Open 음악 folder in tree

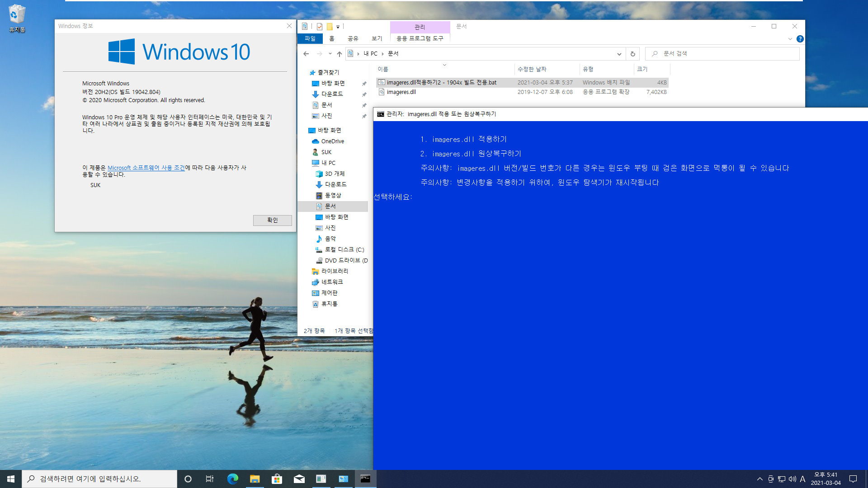[330, 239]
